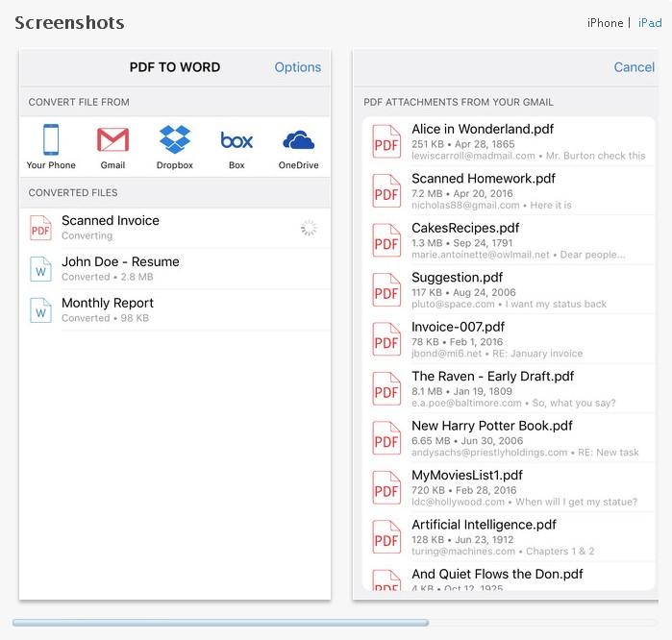Tap the PDF icon for Scanned Homework.pdf
Viewport: 672px width, 640px height.
[x=386, y=190]
